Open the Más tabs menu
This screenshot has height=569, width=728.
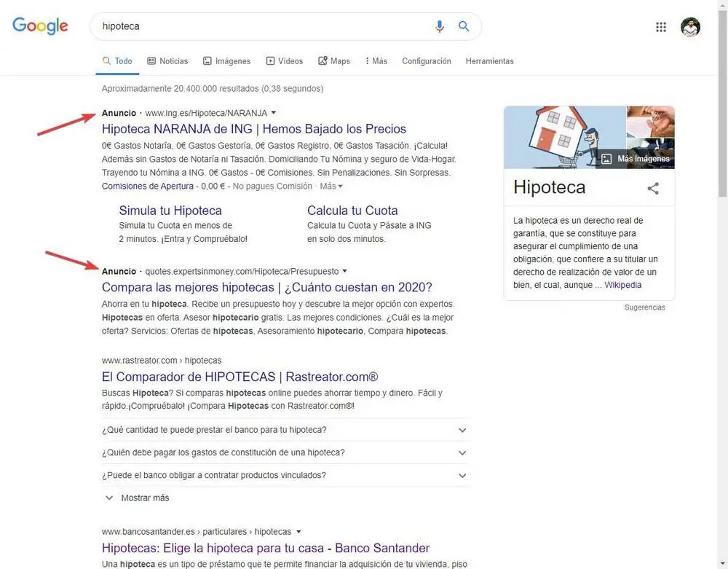point(376,61)
